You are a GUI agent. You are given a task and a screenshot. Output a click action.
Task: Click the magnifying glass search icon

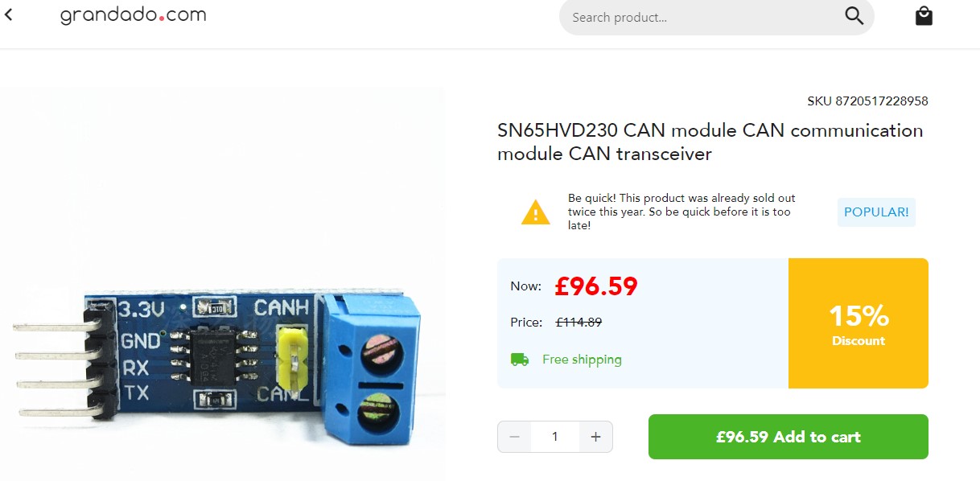pyautogui.click(x=854, y=16)
